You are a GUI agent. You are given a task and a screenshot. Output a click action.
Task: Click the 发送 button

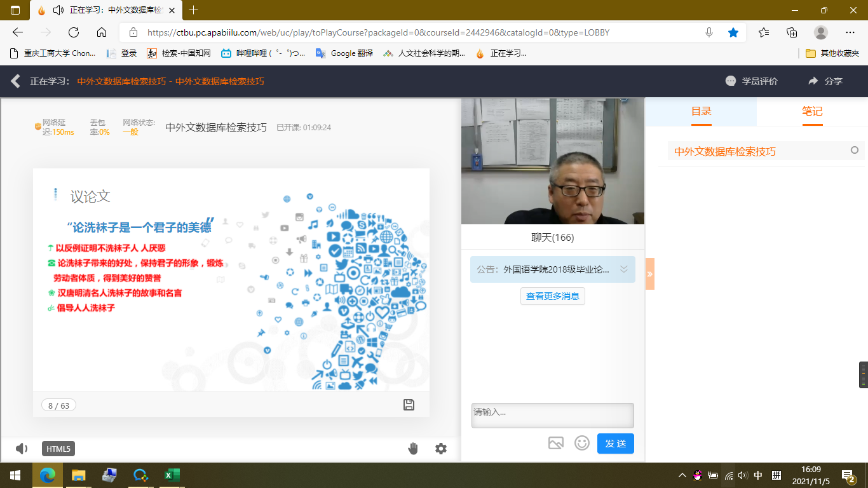coord(615,443)
